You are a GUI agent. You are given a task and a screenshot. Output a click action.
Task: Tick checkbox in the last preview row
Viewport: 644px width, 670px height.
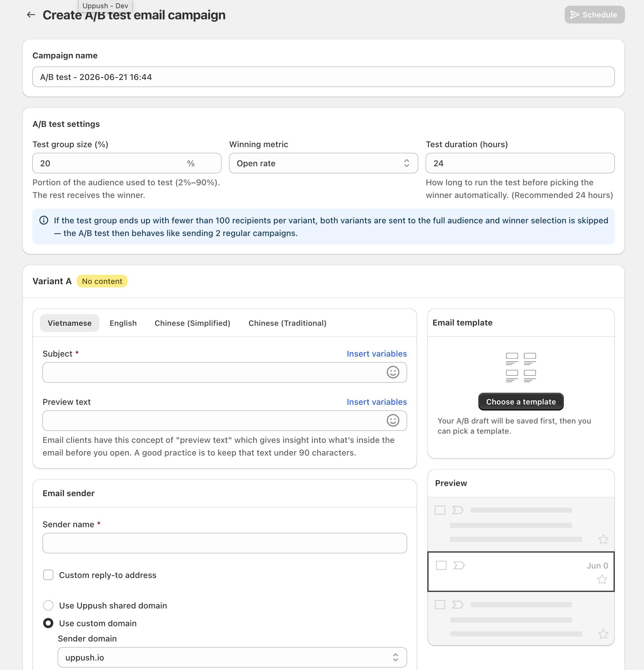coord(440,605)
